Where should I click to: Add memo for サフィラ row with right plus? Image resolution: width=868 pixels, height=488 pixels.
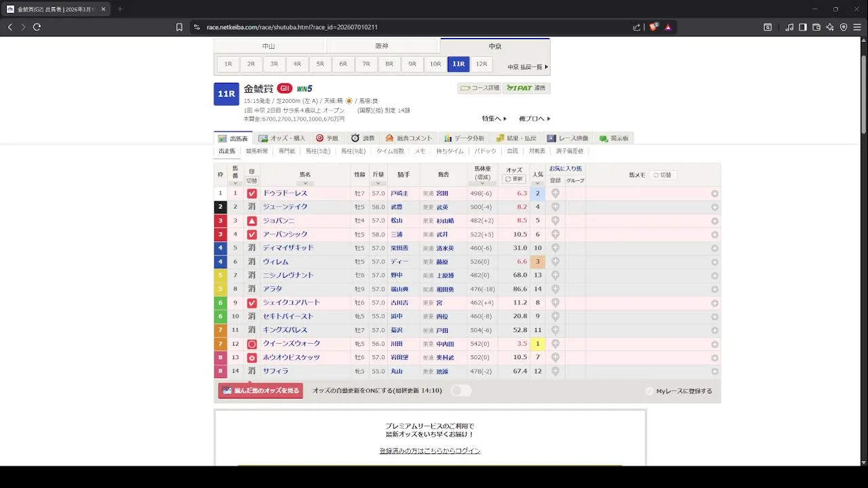click(715, 371)
